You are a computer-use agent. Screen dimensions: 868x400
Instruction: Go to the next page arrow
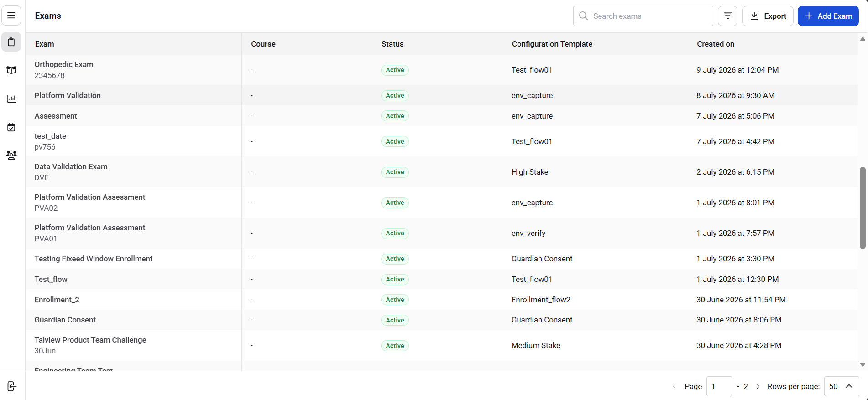tap(758, 386)
